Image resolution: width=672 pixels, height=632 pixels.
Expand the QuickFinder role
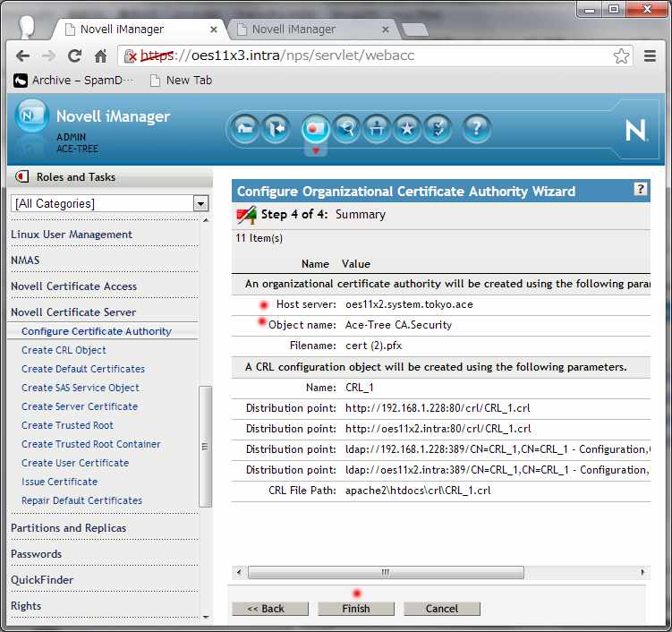[42, 580]
